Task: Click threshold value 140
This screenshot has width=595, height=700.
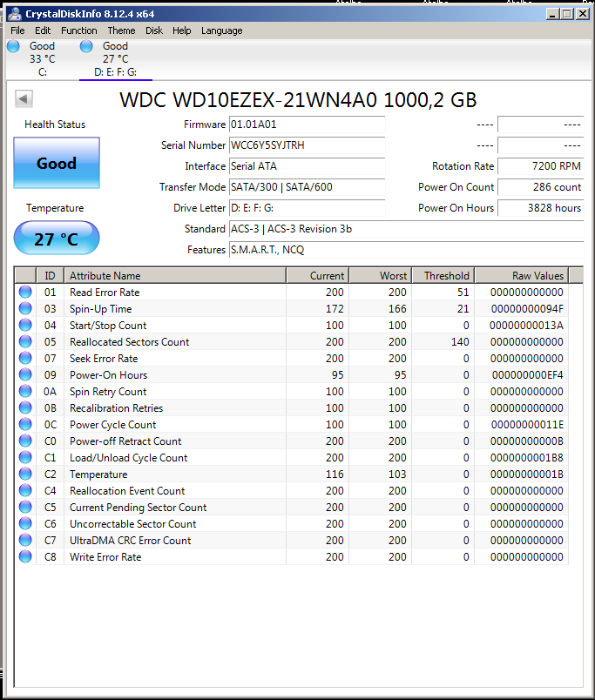Action: [460, 342]
